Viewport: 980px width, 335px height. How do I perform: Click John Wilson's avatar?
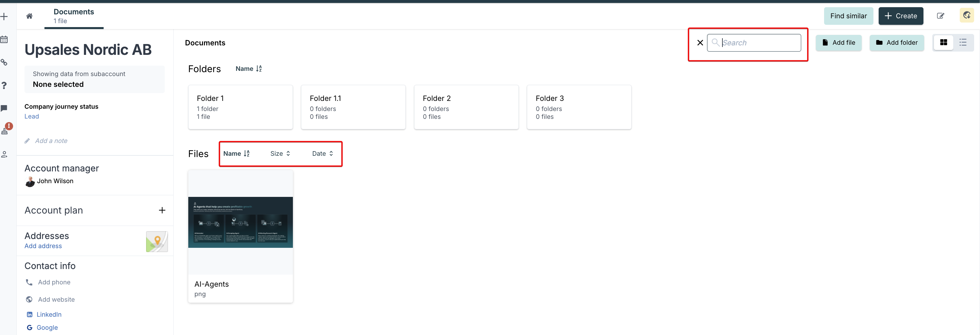[x=30, y=182]
